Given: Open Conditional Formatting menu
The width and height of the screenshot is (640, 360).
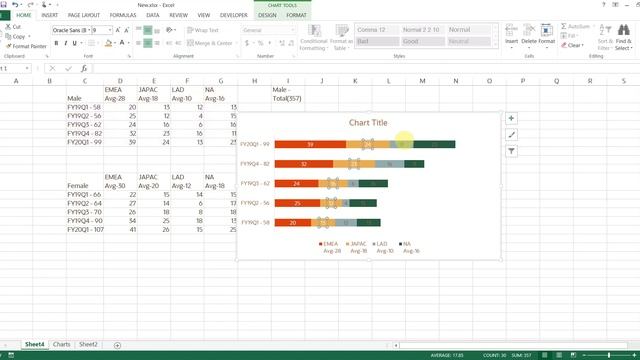Looking at the screenshot, I should [314, 37].
